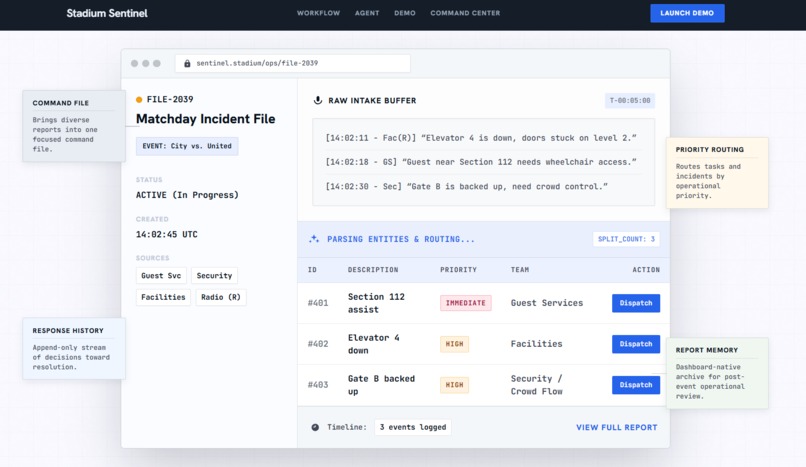This screenshot has height=467, width=806.
Task: Go to the Demo nav item
Action: tap(405, 13)
